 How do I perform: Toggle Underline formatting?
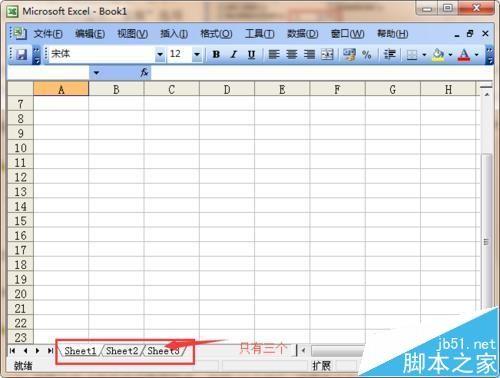(252, 54)
